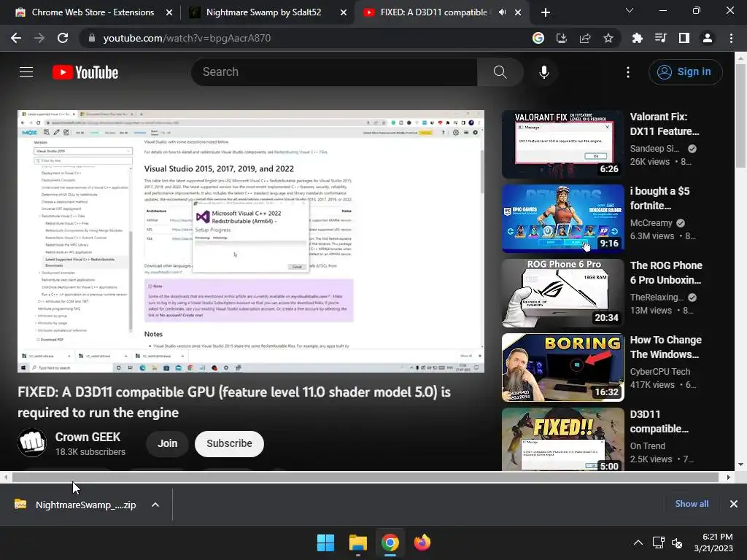Open the Windows Start menu

(x=326, y=542)
